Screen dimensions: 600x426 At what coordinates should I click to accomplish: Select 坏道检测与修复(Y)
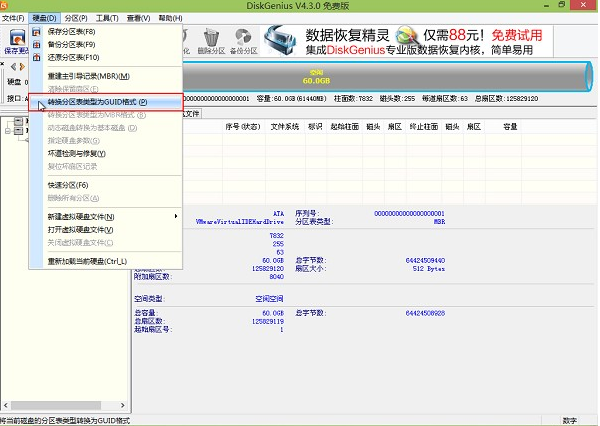point(106,153)
